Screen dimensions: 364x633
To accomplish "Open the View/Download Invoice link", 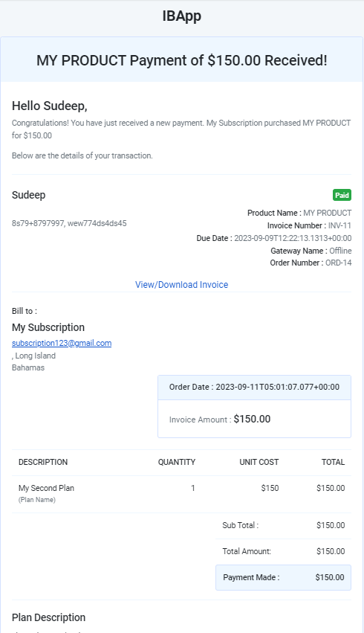I will 181,285.
